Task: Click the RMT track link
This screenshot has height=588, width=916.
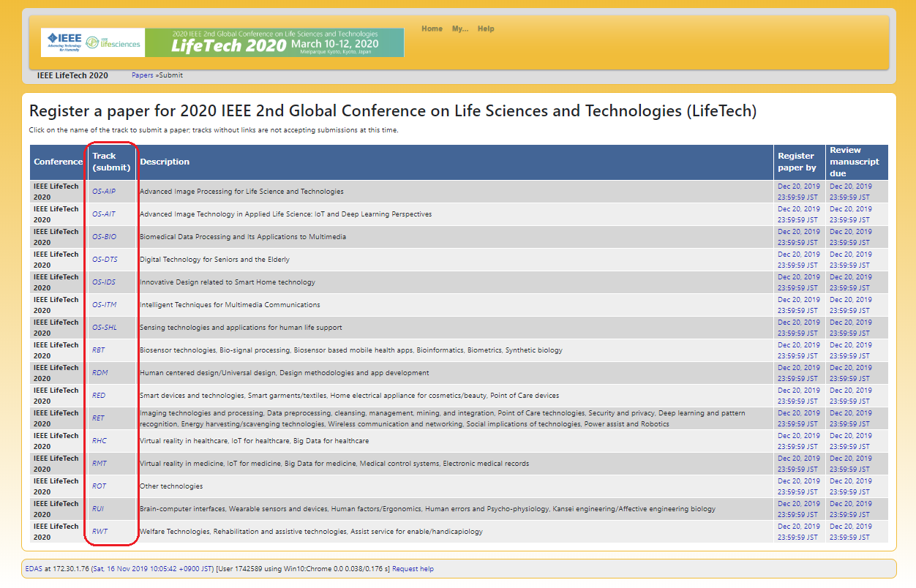Action: [100, 464]
